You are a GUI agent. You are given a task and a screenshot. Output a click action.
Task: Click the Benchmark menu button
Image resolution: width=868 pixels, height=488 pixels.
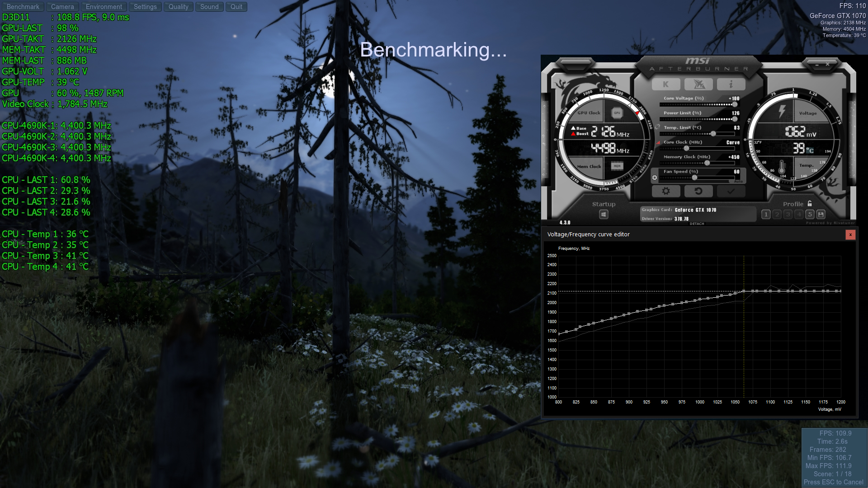23,7
